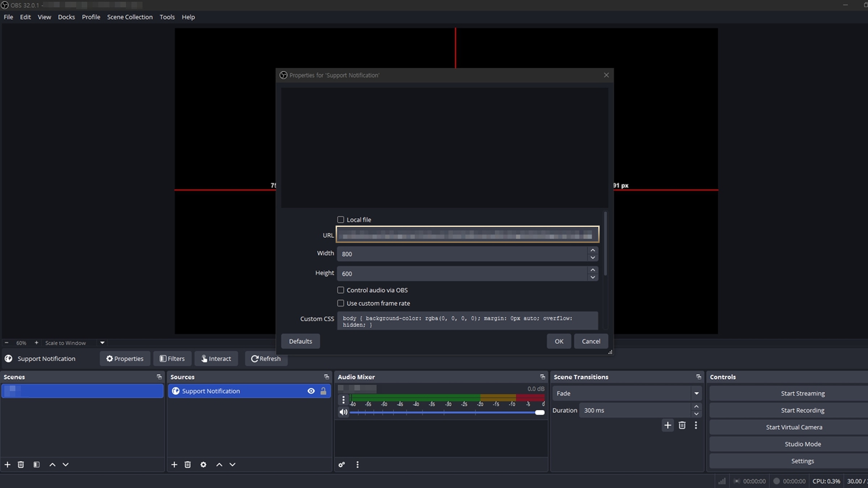Start the Virtual Camera
This screenshot has width=868, height=488.
coord(788,427)
